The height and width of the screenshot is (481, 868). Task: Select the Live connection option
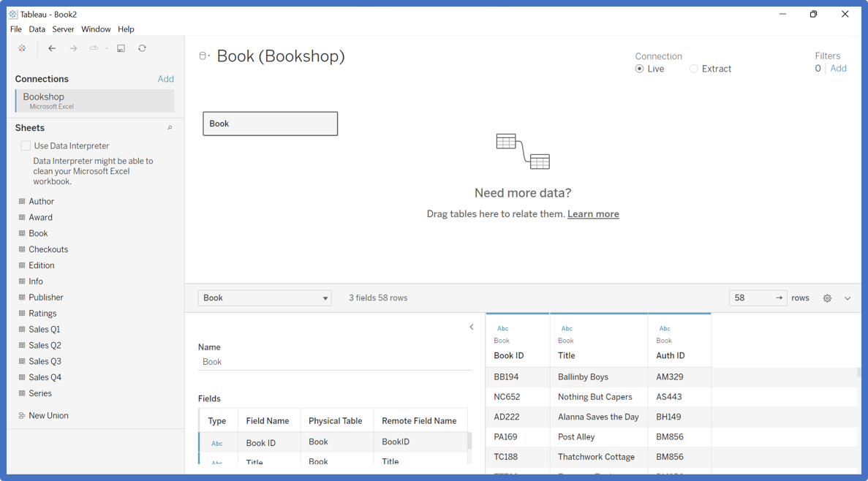click(x=640, y=69)
